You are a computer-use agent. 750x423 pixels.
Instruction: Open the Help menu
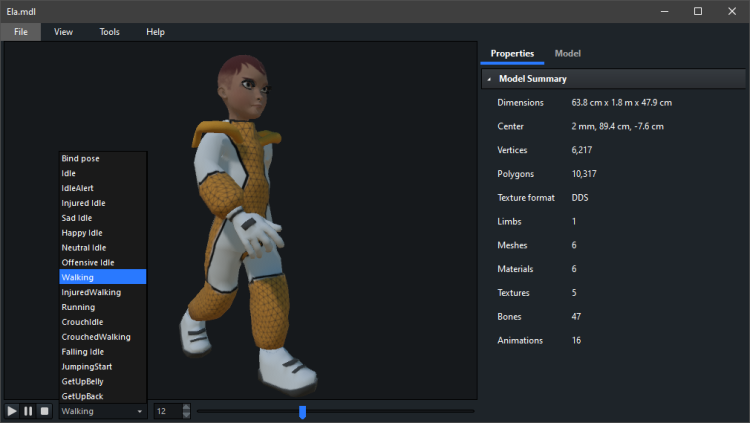pyautogui.click(x=155, y=32)
